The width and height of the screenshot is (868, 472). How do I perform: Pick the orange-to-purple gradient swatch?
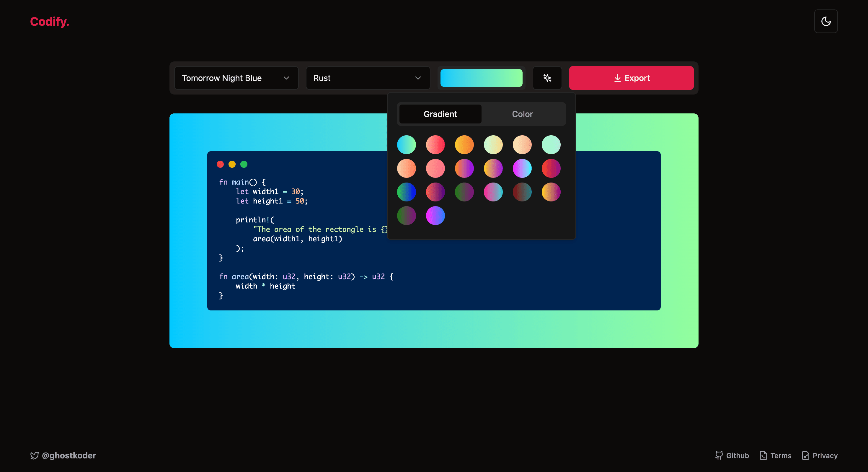(x=464, y=168)
